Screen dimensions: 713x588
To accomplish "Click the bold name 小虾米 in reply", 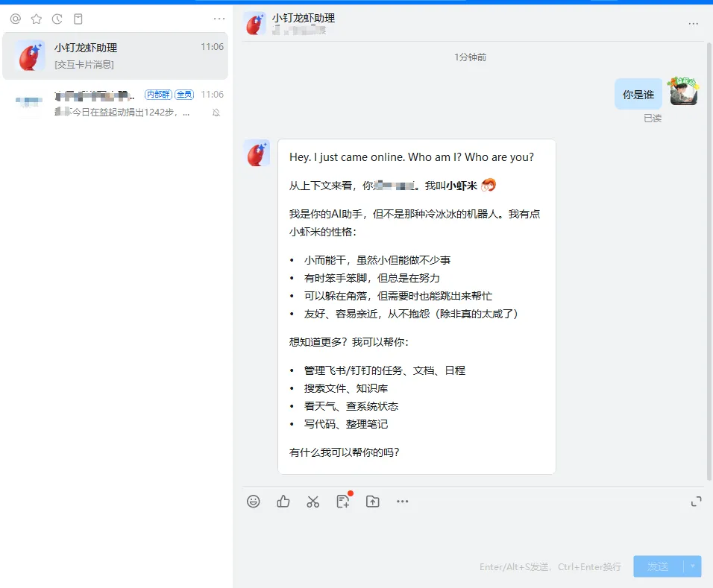I will point(462,186).
